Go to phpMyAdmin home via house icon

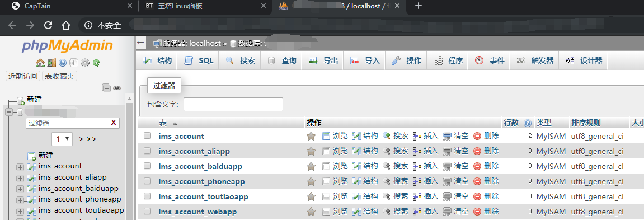[40, 63]
